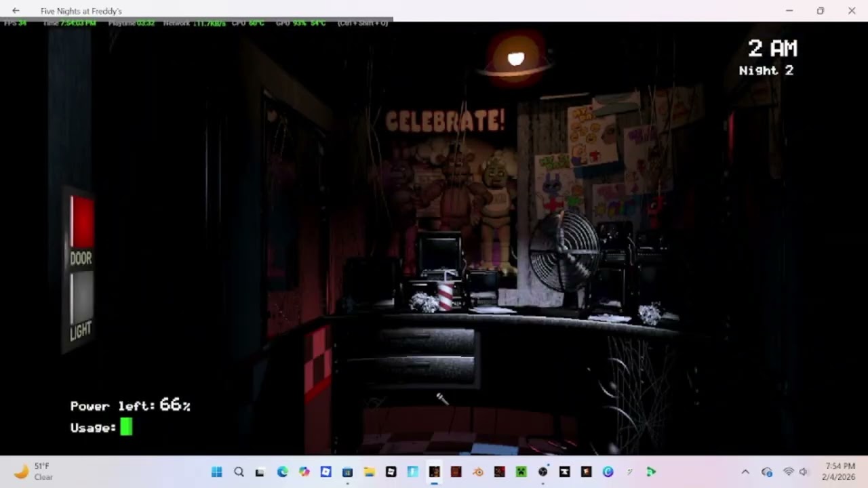Image resolution: width=868 pixels, height=488 pixels.
Task: Click the "Five Nights at Freddy's" window title
Action: point(81,12)
